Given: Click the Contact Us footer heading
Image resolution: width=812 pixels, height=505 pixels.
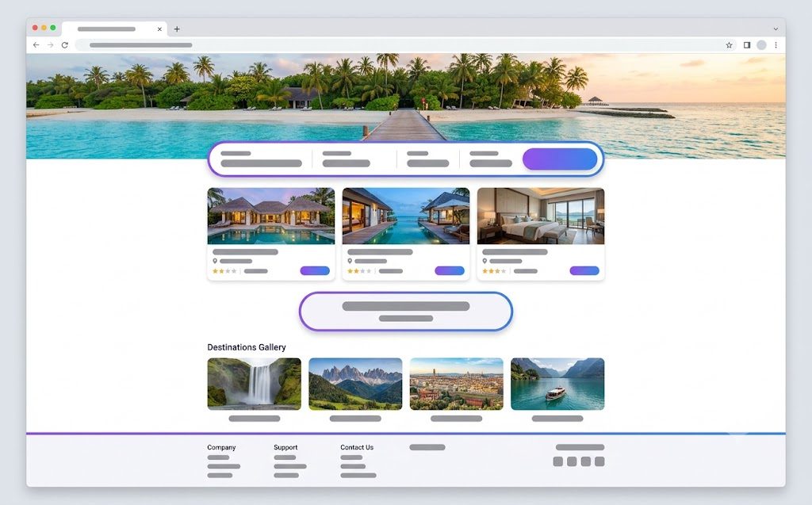Looking at the screenshot, I should click(357, 447).
